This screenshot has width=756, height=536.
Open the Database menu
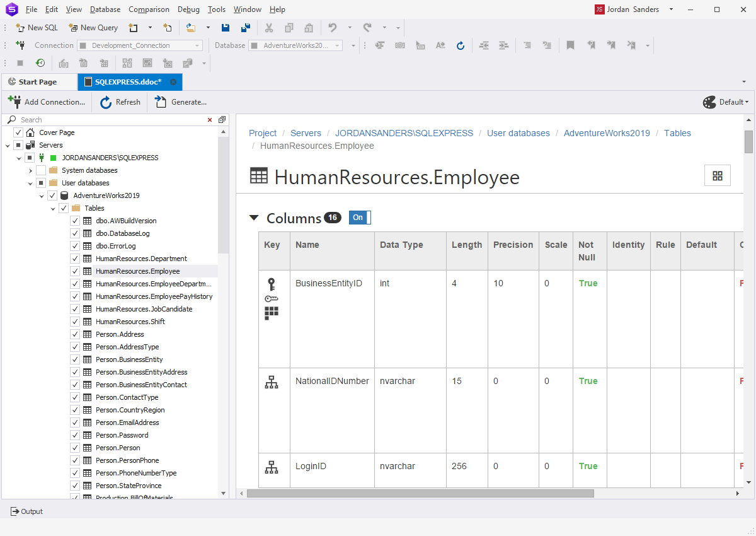tap(105, 9)
